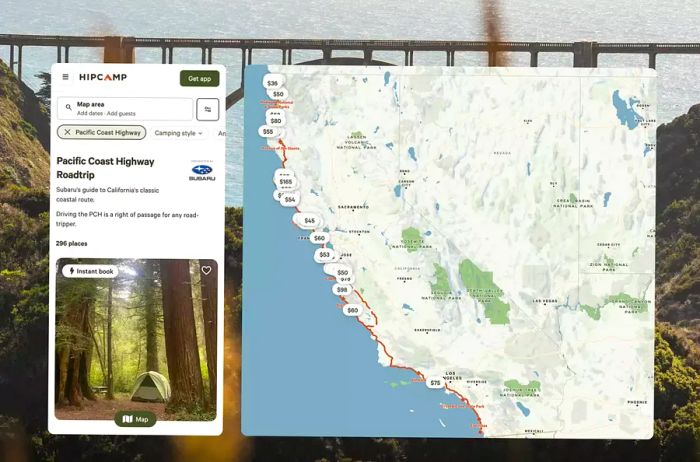Toggle the Instant book badge
Screen dimensions: 700x462
coord(91,271)
